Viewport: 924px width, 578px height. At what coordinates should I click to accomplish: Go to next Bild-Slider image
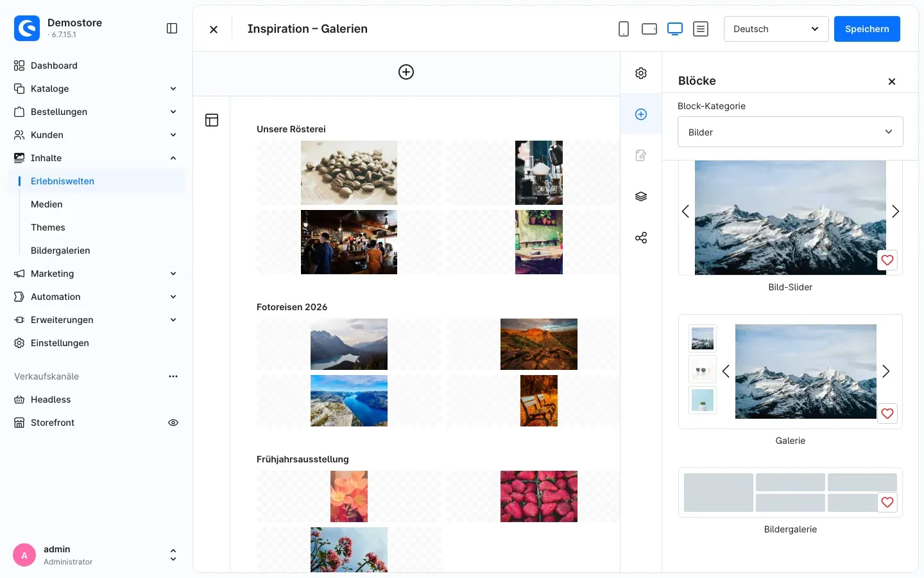click(x=895, y=211)
